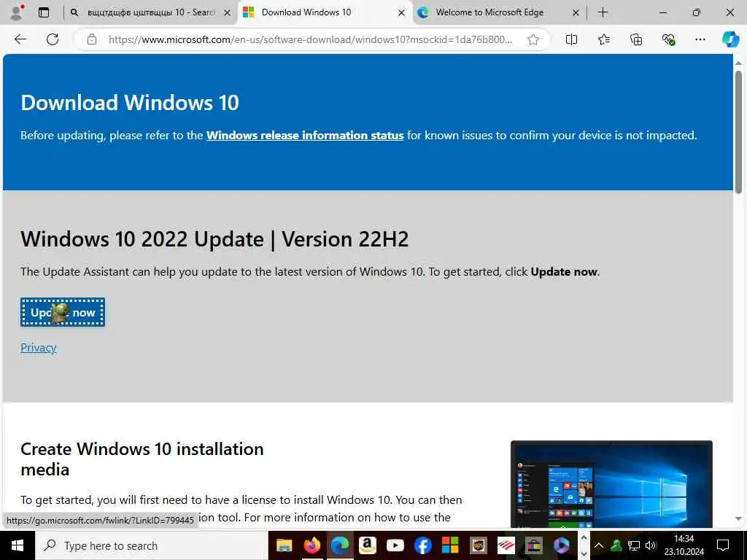Screen dimensions: 747x560
Task: Open the Favorites list
Action: (x=603, y=39)
